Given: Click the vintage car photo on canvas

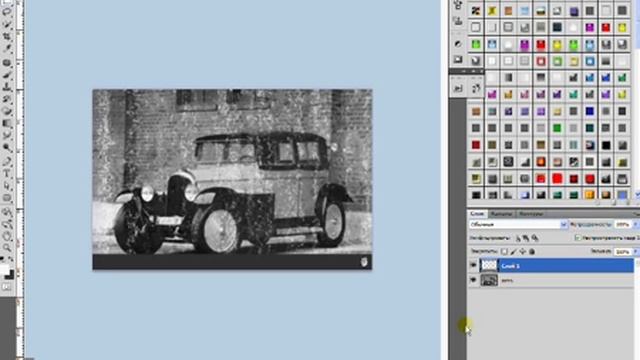Looking at the screenshot, I should tap(232, 179).
